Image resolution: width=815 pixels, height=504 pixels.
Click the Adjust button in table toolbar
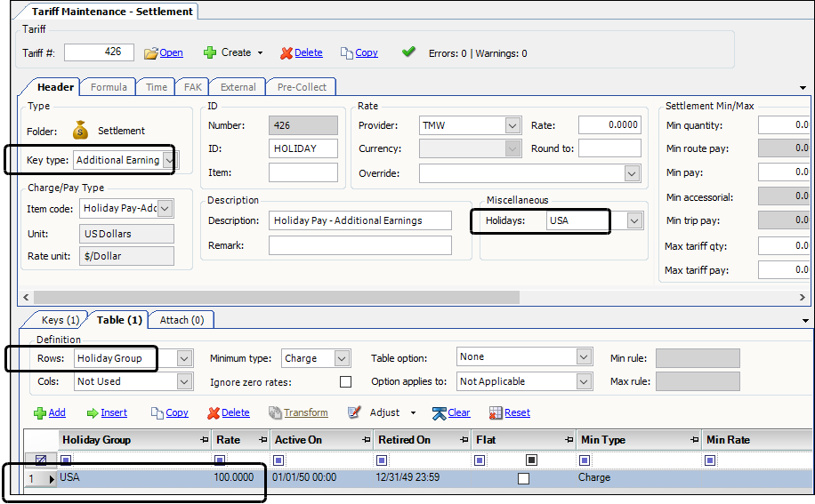(x=384, y=413)
